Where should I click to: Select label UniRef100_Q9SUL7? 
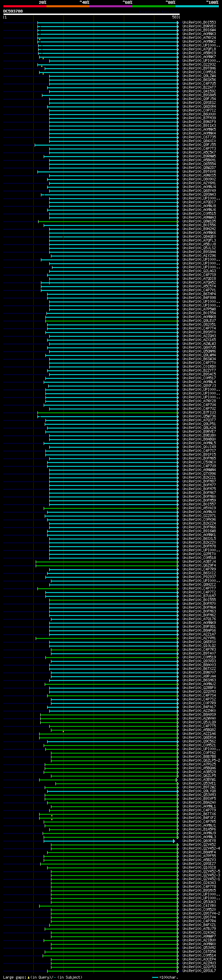199,971
